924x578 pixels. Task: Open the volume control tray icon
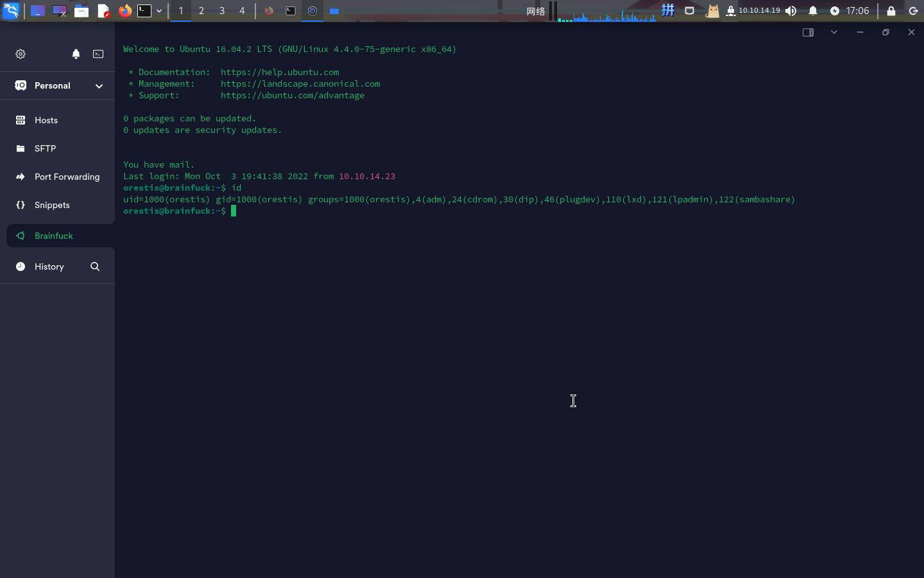pyautogui.click(x=791, y=11)
